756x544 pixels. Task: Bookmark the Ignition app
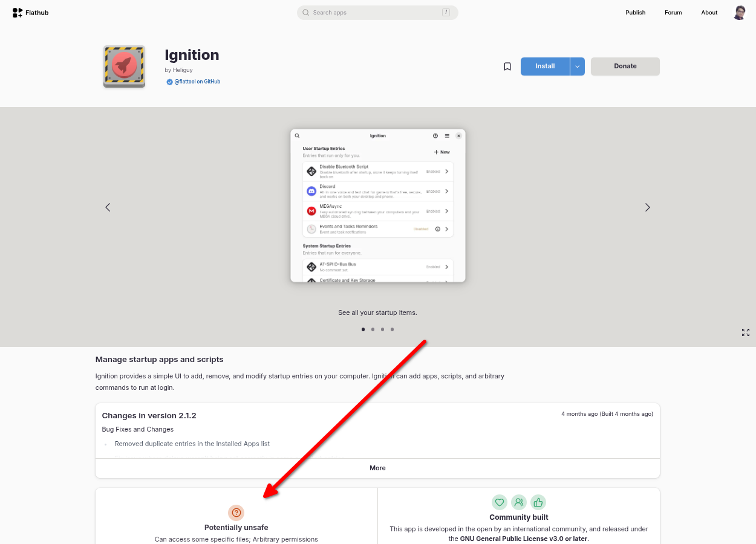(507, 66)
